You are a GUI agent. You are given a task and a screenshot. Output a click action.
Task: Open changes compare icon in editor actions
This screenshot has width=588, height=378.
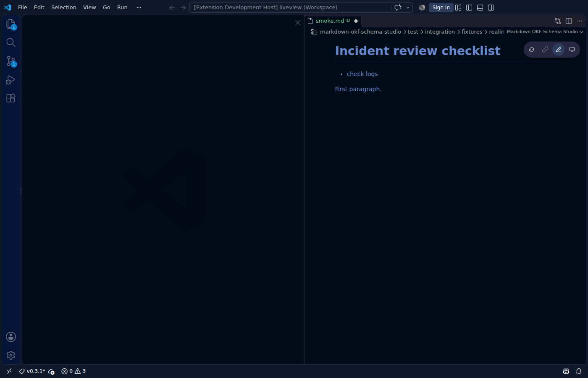[558, 21]
